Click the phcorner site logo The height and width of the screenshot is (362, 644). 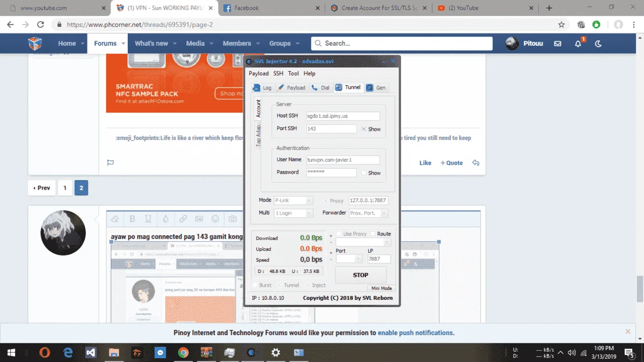click(35, 43)
